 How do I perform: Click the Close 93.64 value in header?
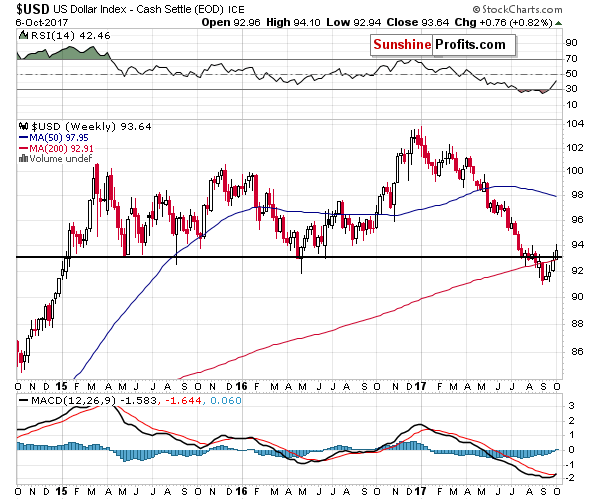(x=417, y=23)
